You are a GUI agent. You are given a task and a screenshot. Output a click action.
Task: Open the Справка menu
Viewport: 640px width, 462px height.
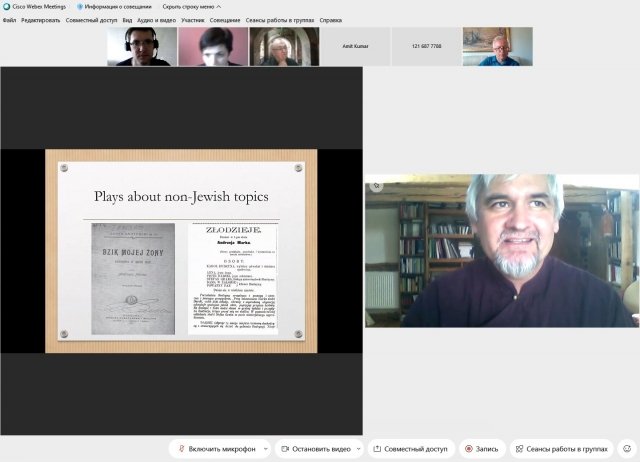[331, 20]
